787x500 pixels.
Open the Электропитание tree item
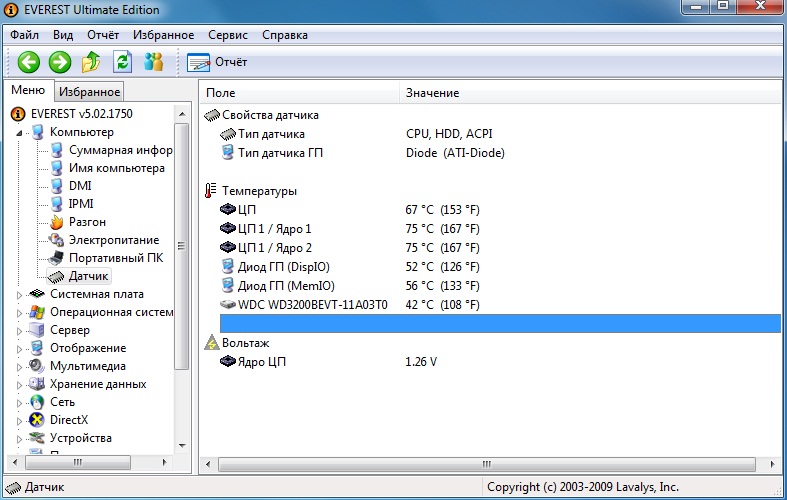114,240
